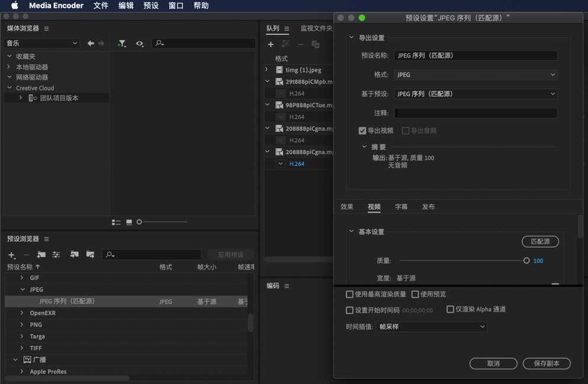This screenshot has width=588, height=384.
Task: Open the 队列 panel menu icon
Action: click(x=287, y=28)
